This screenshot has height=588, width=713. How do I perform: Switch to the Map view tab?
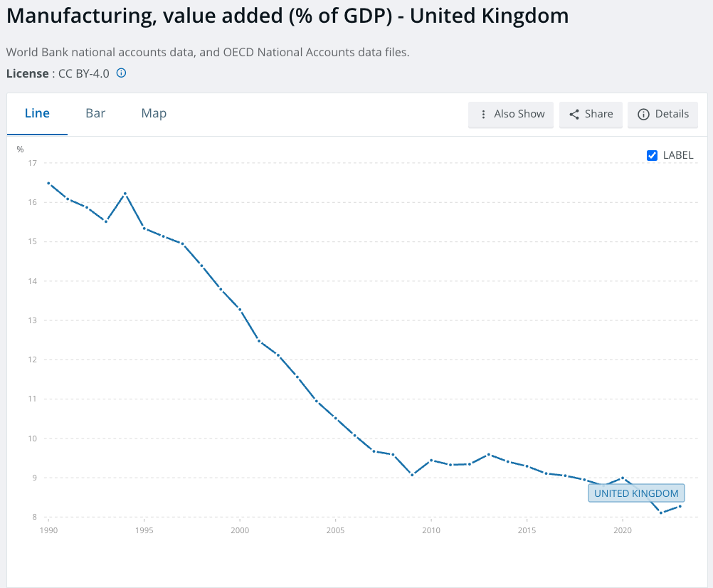[x=154, y=113]
